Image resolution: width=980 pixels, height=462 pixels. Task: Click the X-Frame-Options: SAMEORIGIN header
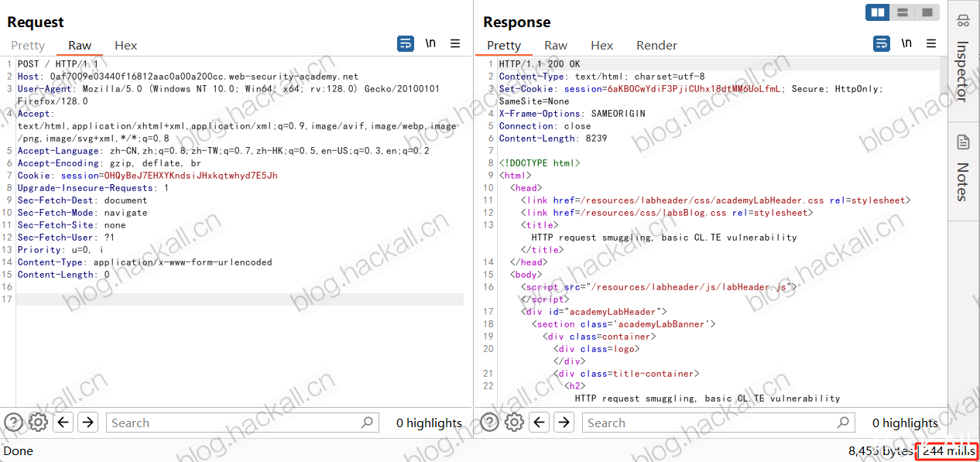[x=572, y=114]
